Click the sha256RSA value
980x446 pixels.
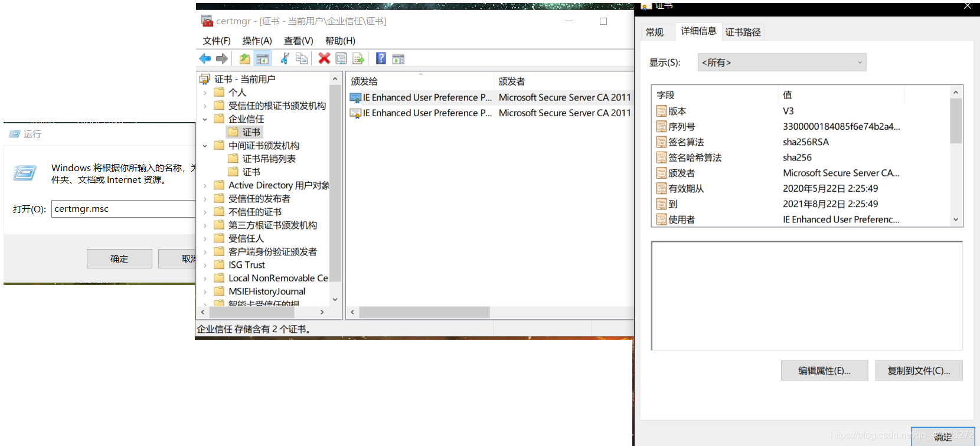(806, 142)
